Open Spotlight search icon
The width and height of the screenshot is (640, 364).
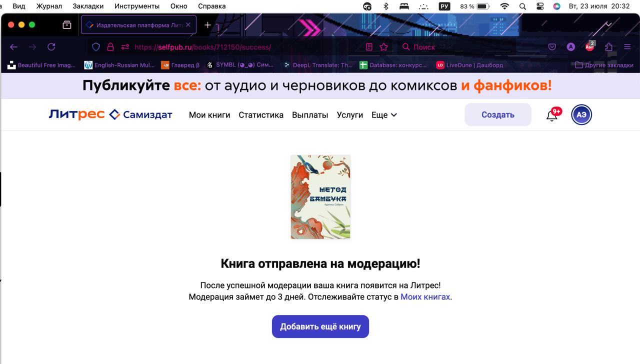click(x=522, y=6)
